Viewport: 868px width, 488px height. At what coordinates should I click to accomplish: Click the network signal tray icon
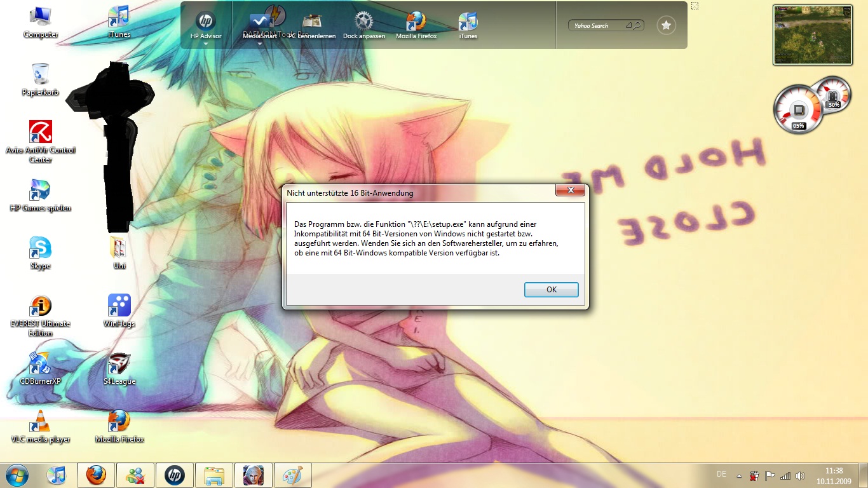(785, 475)
